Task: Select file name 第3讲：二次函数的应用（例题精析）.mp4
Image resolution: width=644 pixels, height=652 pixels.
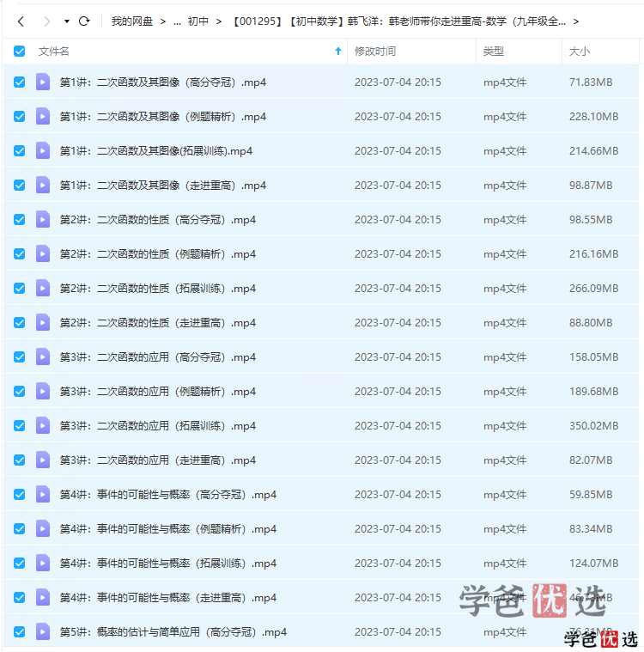Action: [x=158, y=392]
